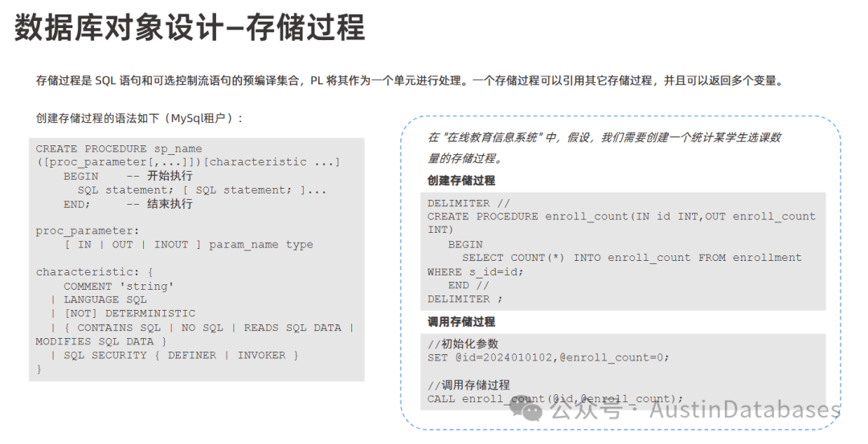The height and width of the screenshot is (444, 868).
Task: Click the proc_parameter: label
Action: click(88, 230)
